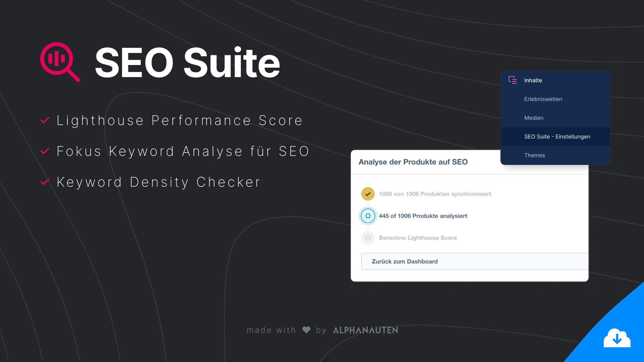
Task: Click the 'SEO Suite' title text
Action: point(187,63)
